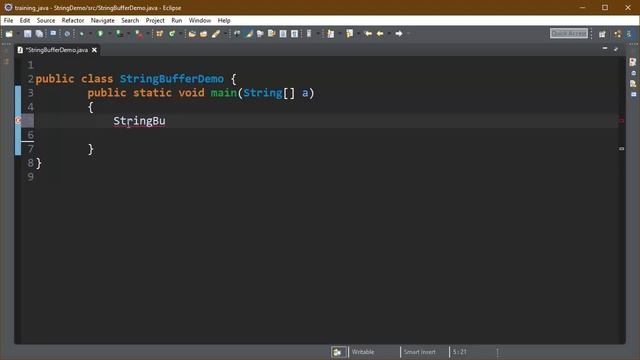Screen dimensions: 640x360
Task: Open the Search menu
Action: (x=130, y=20)
